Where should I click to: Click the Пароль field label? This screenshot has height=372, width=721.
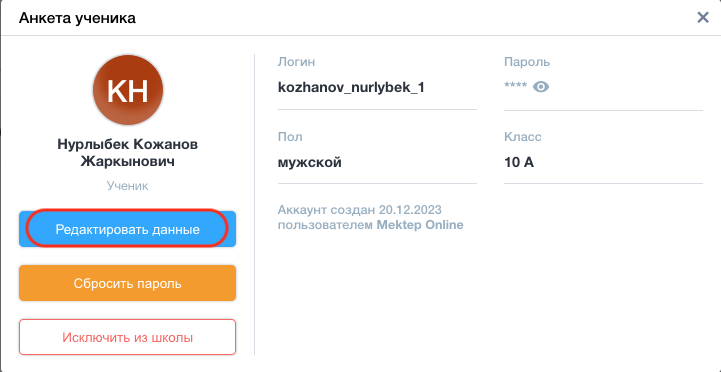[527, 62]
